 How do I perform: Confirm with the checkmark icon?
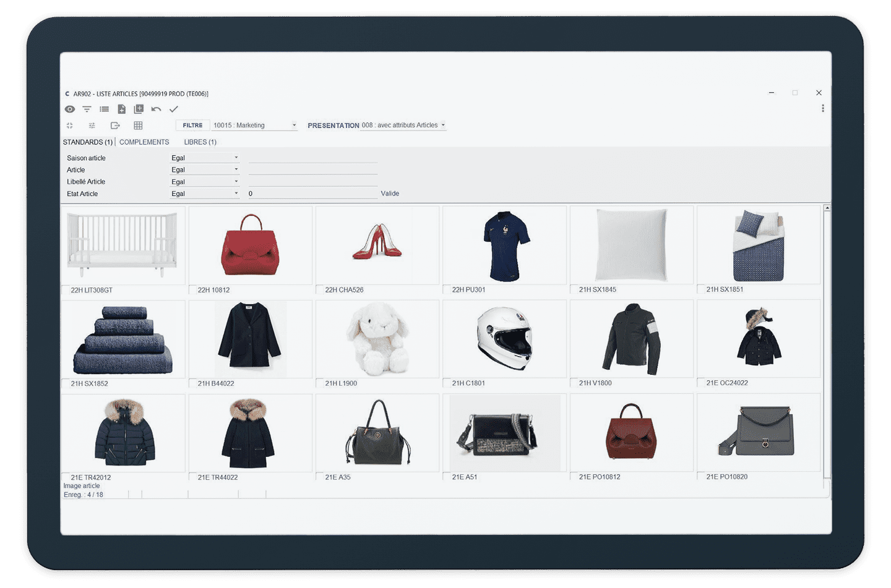tap(174, 109)
